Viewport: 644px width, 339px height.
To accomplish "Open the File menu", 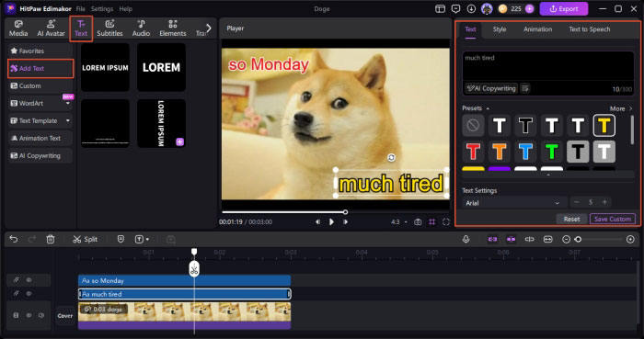I will 81,8.
